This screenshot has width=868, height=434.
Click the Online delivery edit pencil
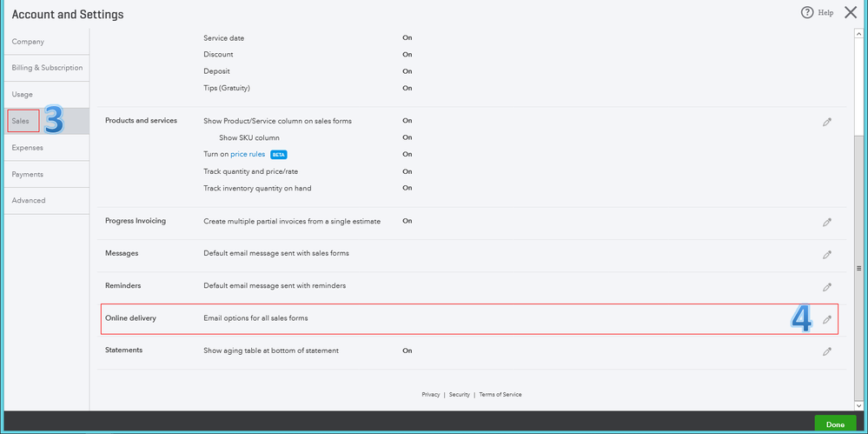827,319
